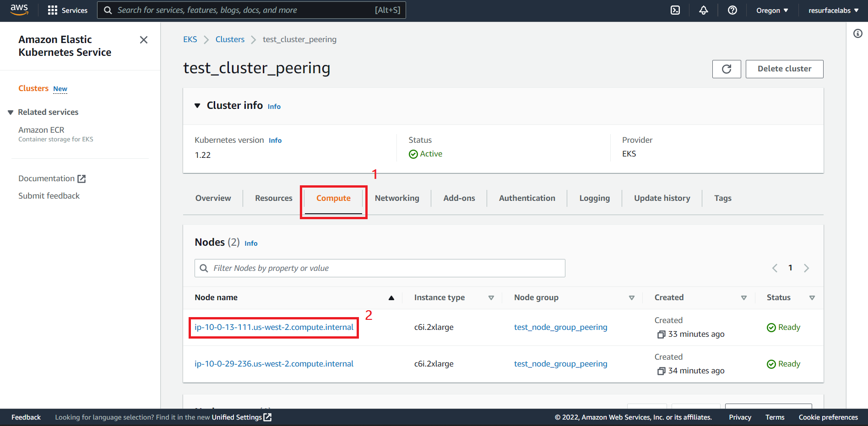Go to previous page of nodes
The height and width of the screenshot is (426, 868).
pyautogui.click(x=775, y=268)
